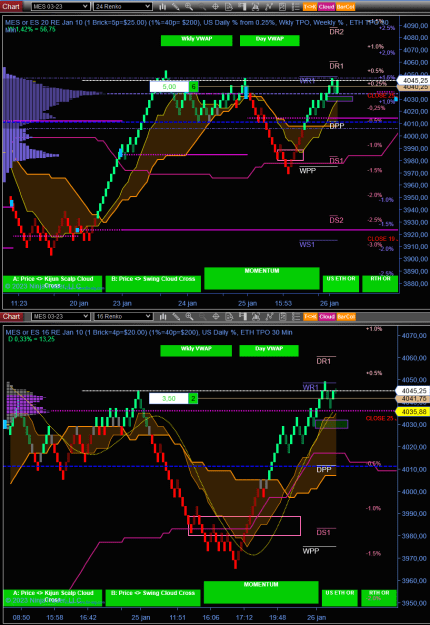Image resolution: width=430 pixels, height=625 pixels.
Task: Open Chart Trader icon in 24 Renko chart
Action: (x=242, y=6)
